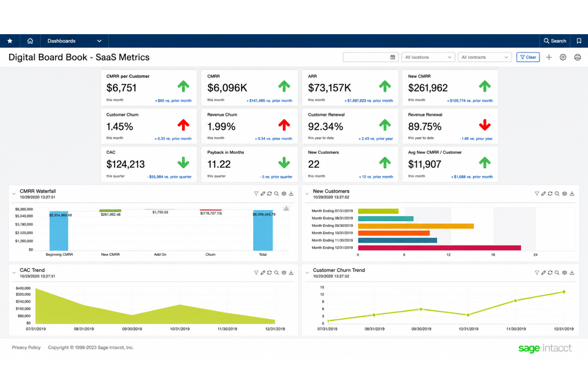
Task: Click the yellow Month Ending 09/30/2019 bar
Action: coord(416,226)
